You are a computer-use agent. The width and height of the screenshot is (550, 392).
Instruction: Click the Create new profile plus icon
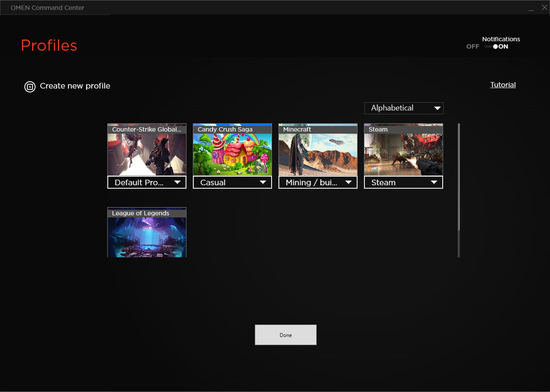click(30, 87)
